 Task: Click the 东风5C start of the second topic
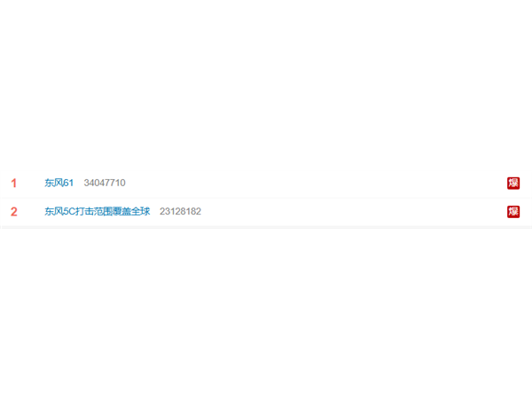pos(59,211)
